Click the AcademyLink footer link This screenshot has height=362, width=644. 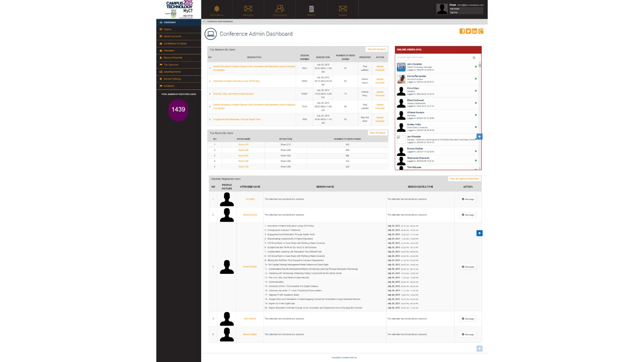(x=347, y=358)
